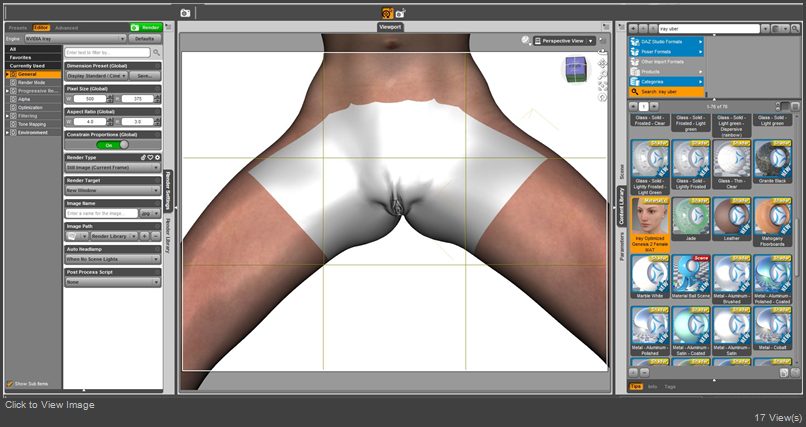Image resolution: width=806 pixels, height=427 pixels.
Task: Select the Viewport tab
Action: [390, 27]
